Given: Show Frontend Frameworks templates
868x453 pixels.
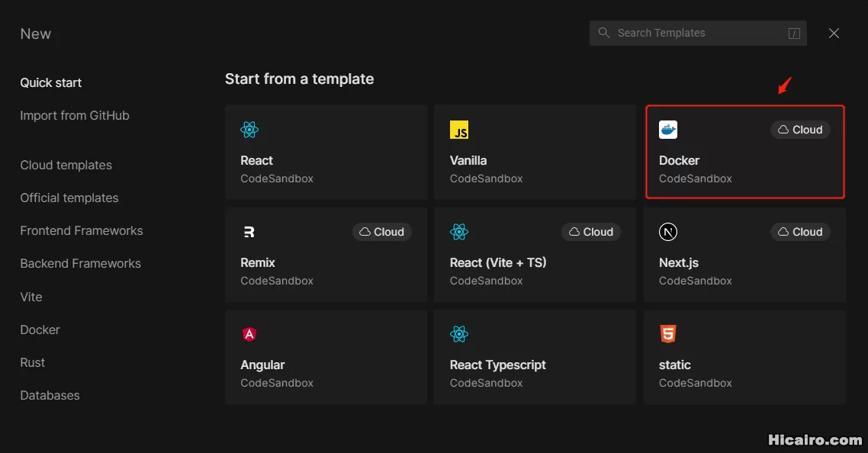Looking at the screenshot, I should pyautogui.click(x=82, y=230).
